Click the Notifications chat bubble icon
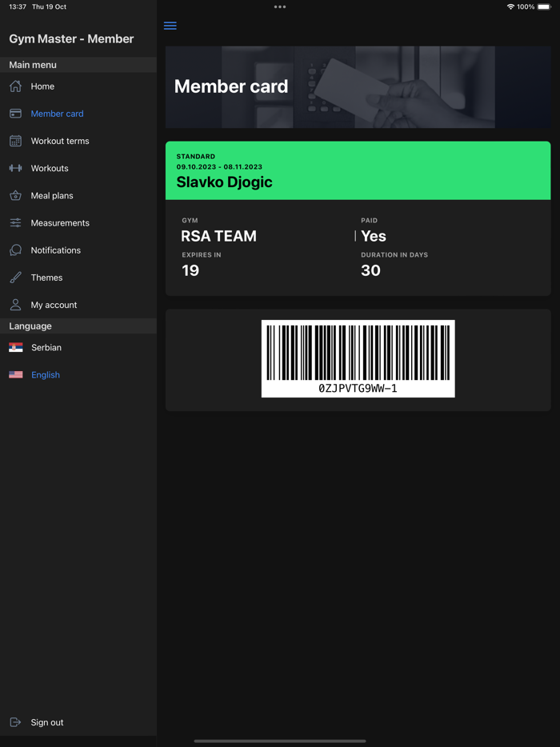This screenshot has height=747, width=560. click(x=16, y=250)
